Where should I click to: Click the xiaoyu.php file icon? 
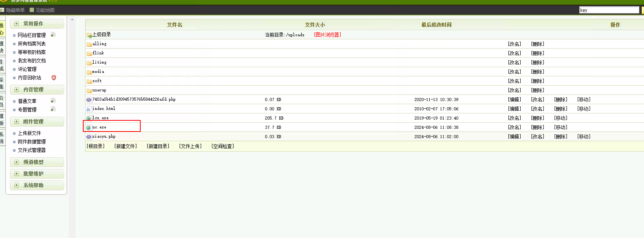89,137
